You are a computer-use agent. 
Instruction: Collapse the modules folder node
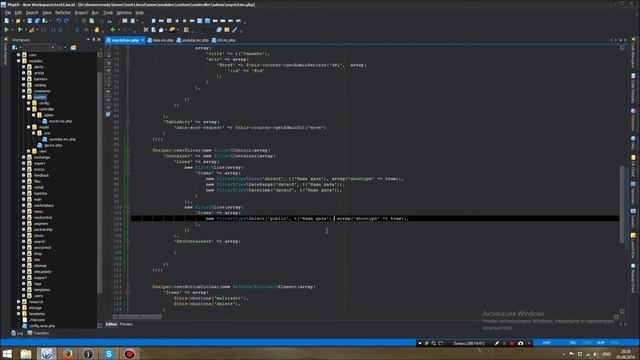tap(18, 61)
